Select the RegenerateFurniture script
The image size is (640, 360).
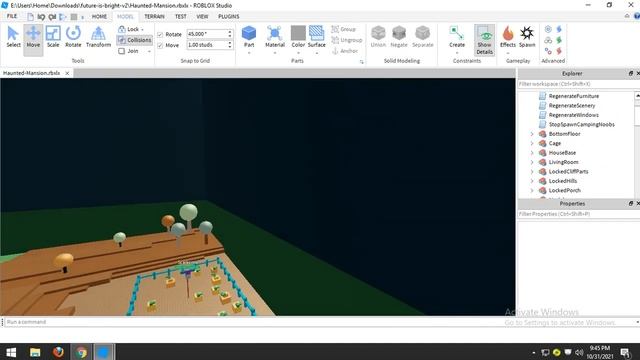pos(573,96)
